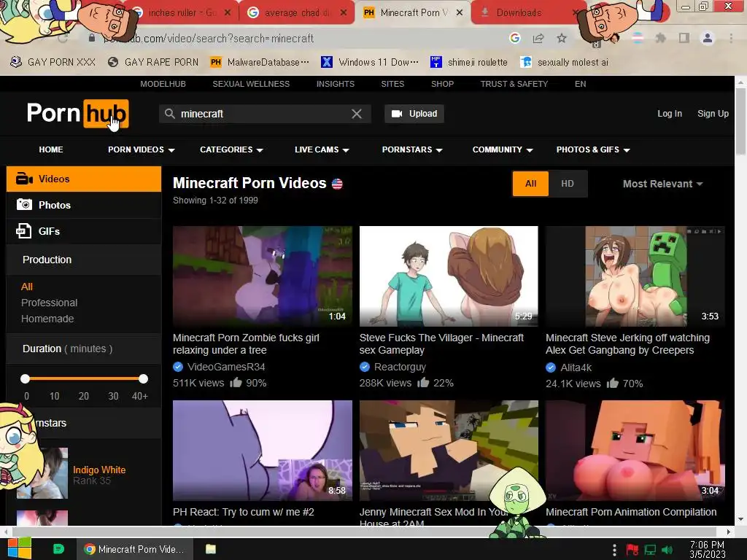Click the thumbs-up icon beside 22%
Image resolution: width=747 pixels, height=560 pixels.
click(x=423, y=382)
